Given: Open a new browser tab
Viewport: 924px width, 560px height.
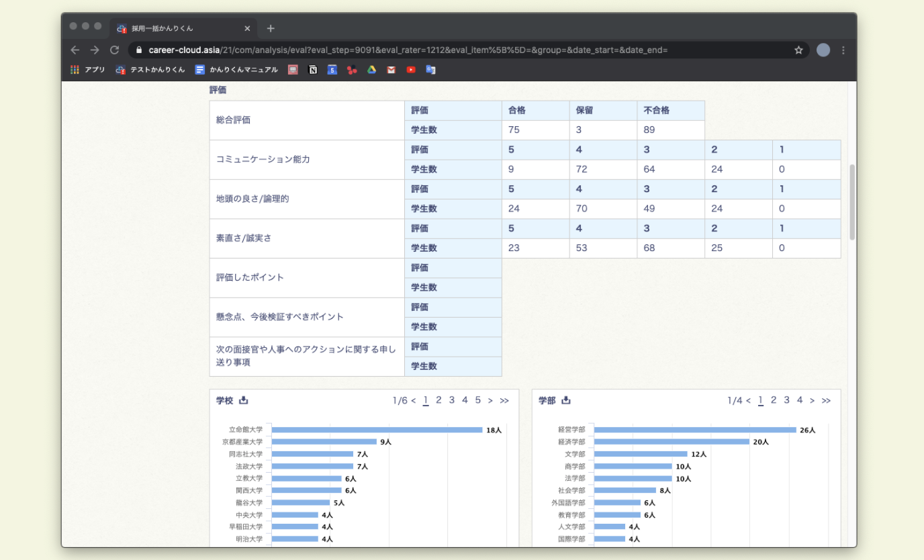Looking at the screenshot, I should click(x=271, y=28).
